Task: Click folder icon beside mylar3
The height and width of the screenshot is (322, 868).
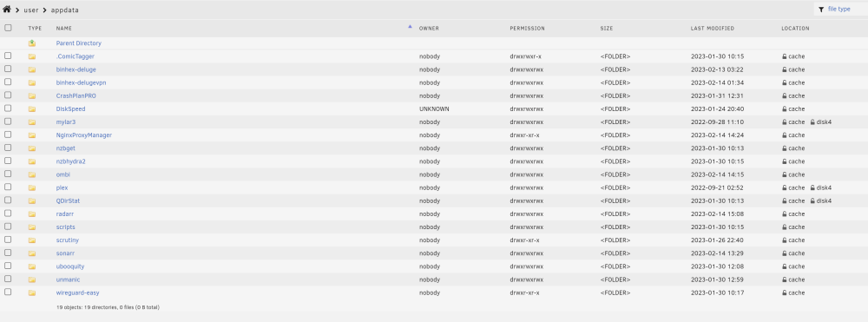Action: click(x=32, y=122)
